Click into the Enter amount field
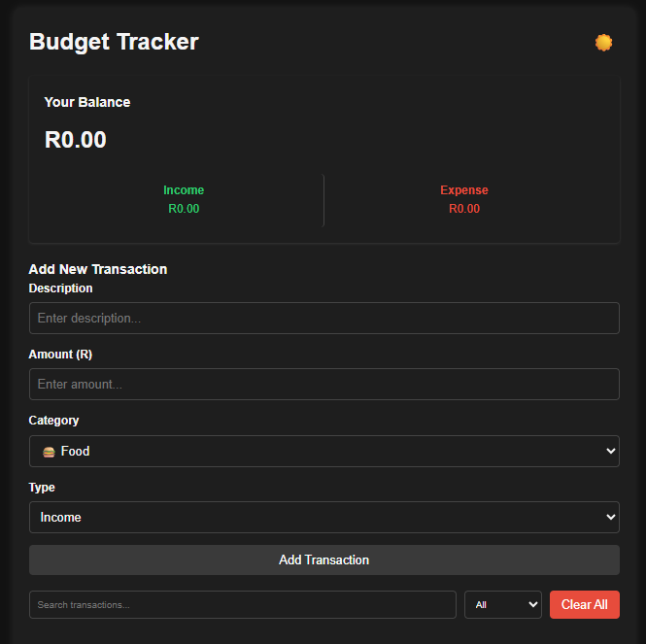The width and height of the screenshot is (646, 644). click(323, 384)
